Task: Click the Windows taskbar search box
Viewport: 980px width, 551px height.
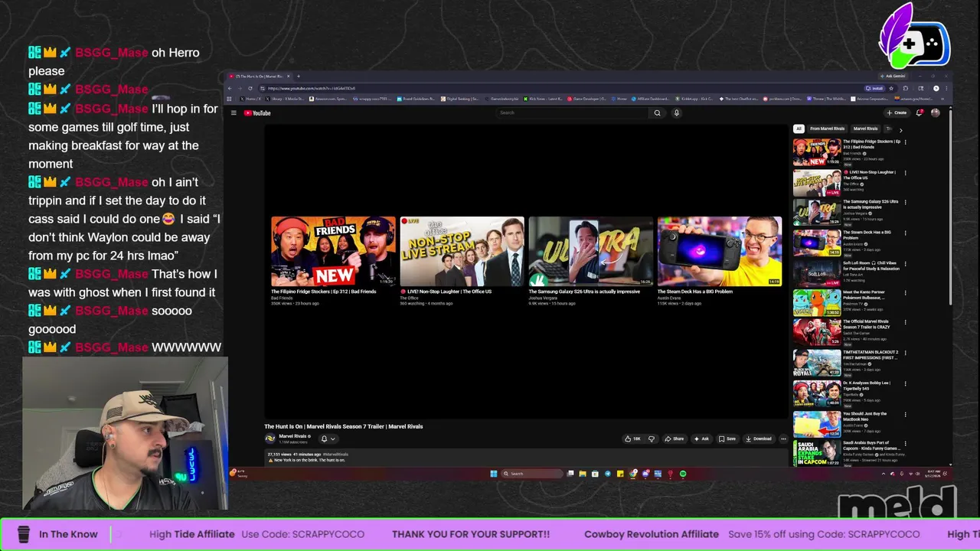Action: 532,474
